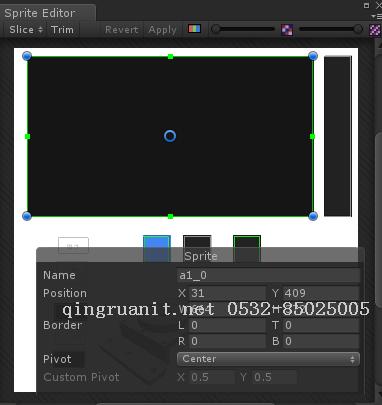The image size is (382, 405).
Task: Click the Border R field
Action: (228, 341)
